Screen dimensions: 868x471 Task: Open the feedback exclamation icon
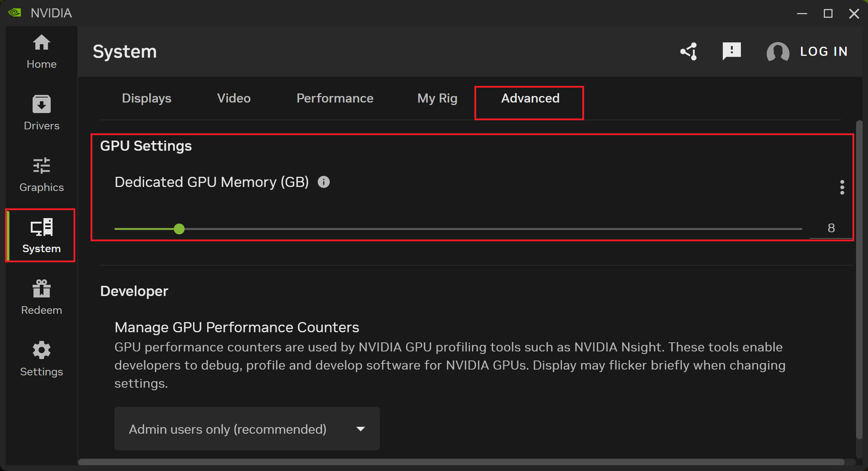[x=731, y=51]
